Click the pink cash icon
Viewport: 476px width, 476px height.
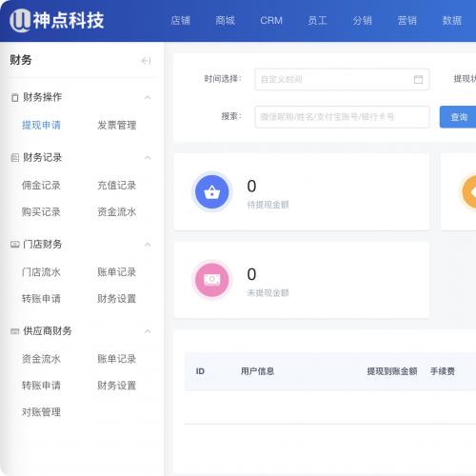point(212,280)
